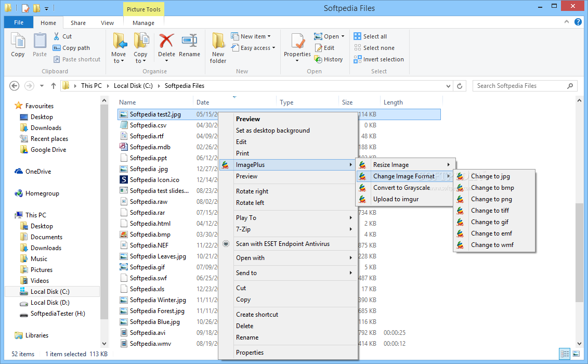Click the Edit ribbon button

click(x=325, y=48)
